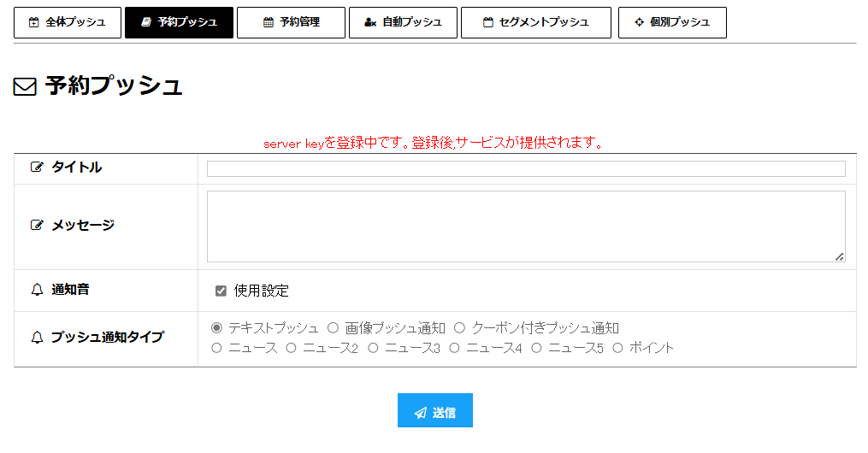This screenshot has height=453, width=868.
Task: Click the edit icon next to タイトル
Action: pos(37,168)
